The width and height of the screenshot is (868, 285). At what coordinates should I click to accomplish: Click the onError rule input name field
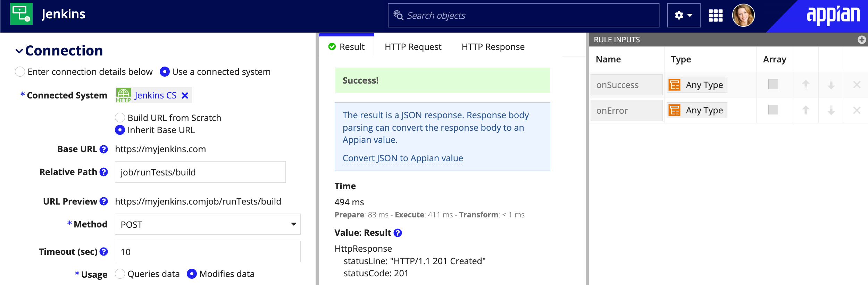626,111
